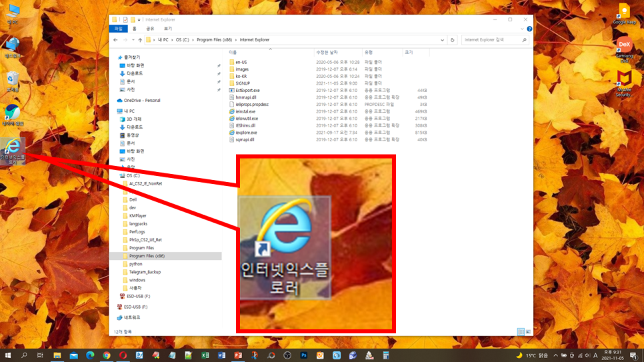This screenshot has height=362, width=644.
Task: Open the 홈 ribbon tab
Action: click(x=134, y=29)
